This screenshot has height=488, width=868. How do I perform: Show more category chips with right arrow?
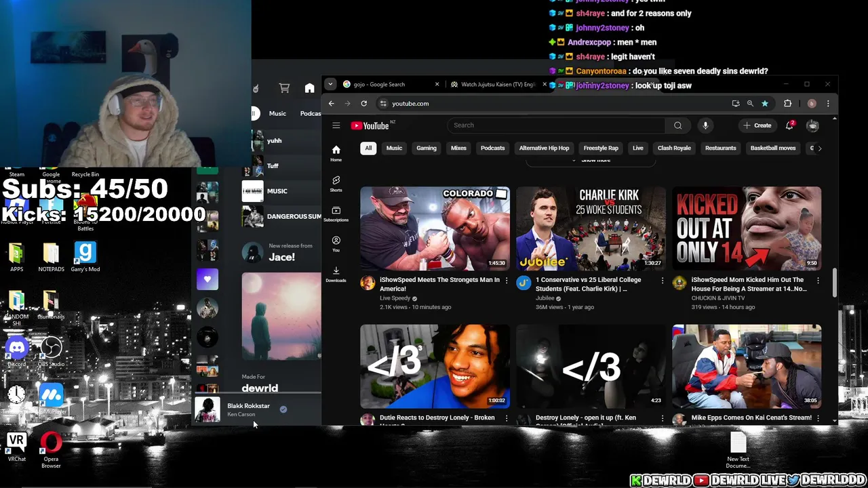click(x=819, y=148)
